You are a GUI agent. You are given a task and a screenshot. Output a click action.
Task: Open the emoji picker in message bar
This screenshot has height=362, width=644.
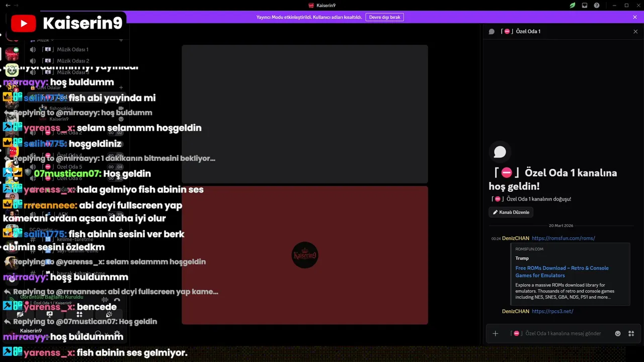(x=618, y=333)
